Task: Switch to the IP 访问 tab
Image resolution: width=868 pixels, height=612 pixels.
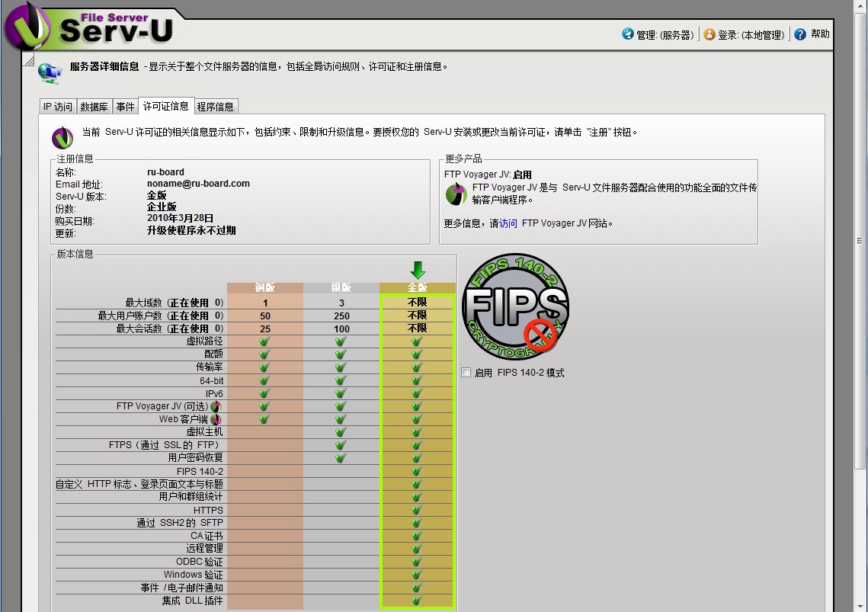Action: pos(58,107)
